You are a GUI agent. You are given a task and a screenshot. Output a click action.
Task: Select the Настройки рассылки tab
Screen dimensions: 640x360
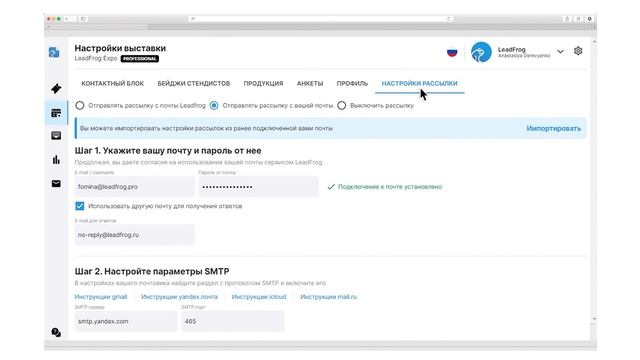coord(420,83)
